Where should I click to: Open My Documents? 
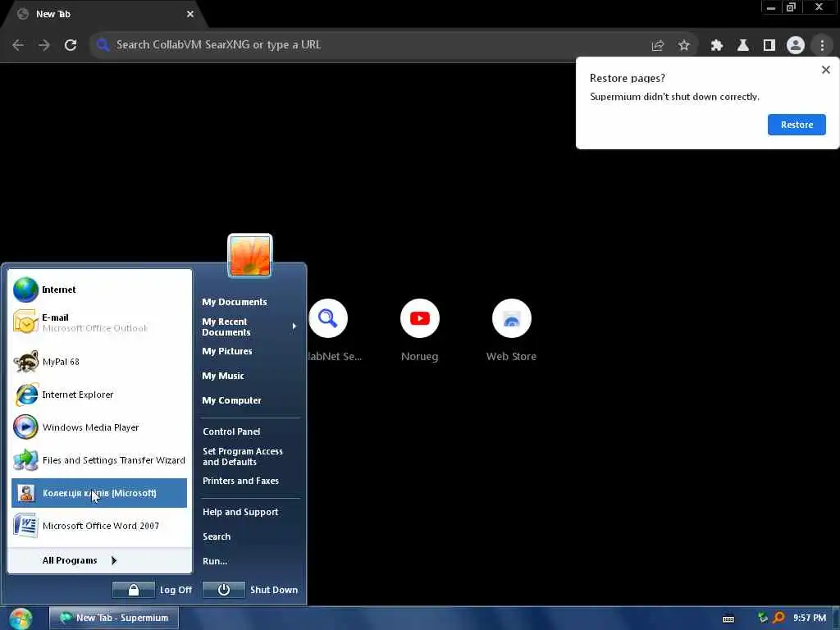pos(234,302)
